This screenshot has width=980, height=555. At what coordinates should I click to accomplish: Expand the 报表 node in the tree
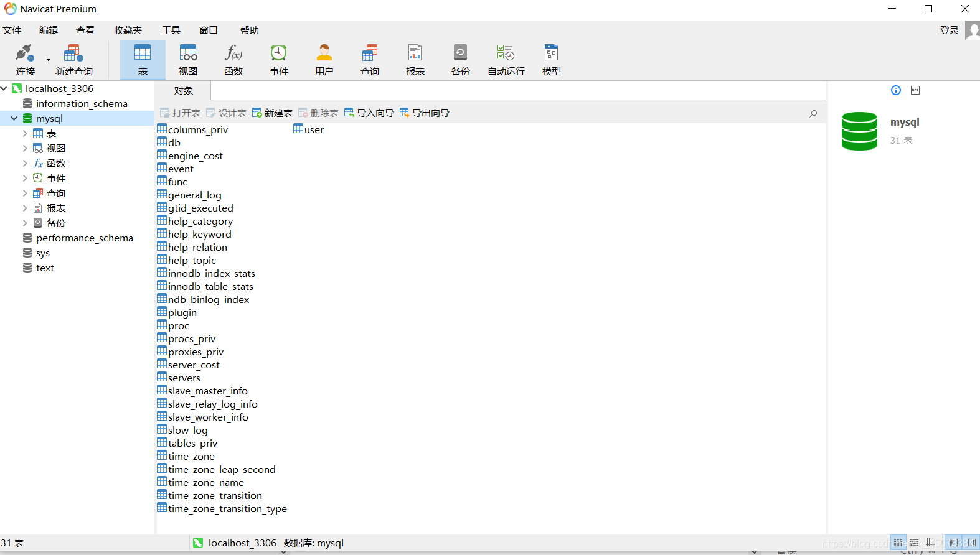click(25, 208)
